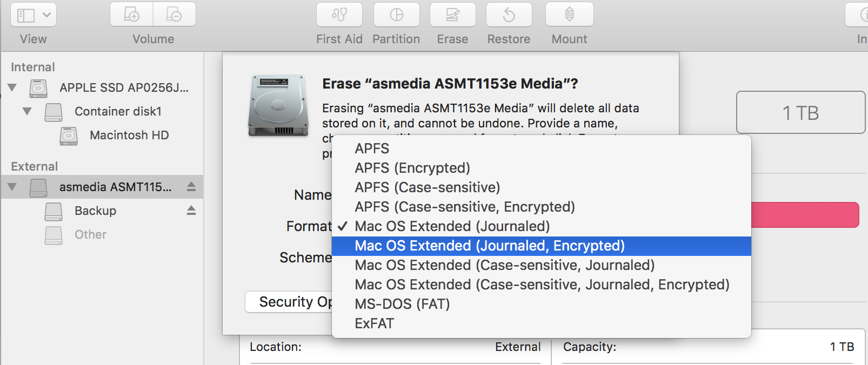Click the remove volume icon
Viewport: 868px width, 365px height.
click(175, 15)
